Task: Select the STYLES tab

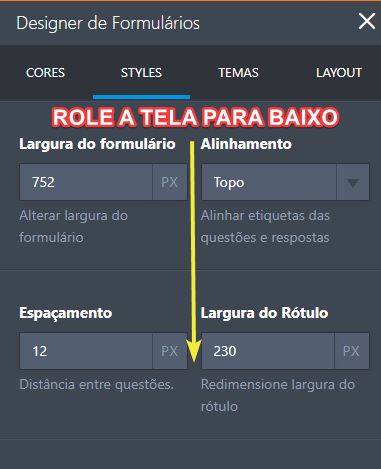Action: click(141, 73)
